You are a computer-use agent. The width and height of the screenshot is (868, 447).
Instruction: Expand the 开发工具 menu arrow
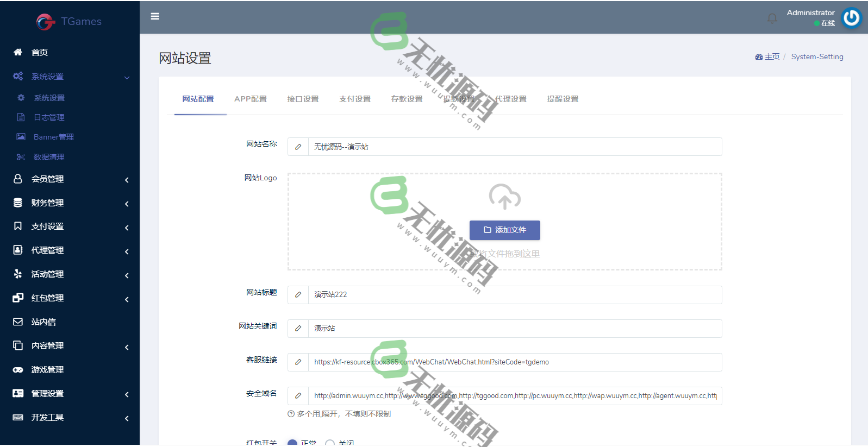pos(127,418)
